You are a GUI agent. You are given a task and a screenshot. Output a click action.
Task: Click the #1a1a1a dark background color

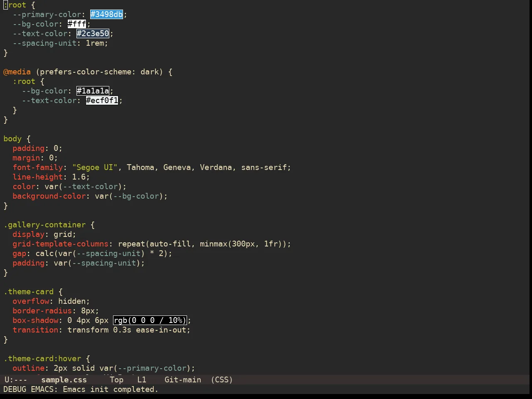click(93, 91)
